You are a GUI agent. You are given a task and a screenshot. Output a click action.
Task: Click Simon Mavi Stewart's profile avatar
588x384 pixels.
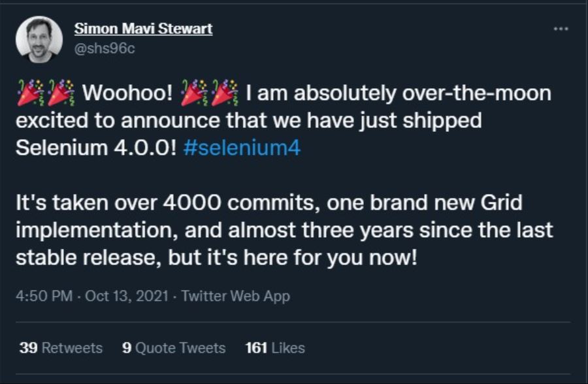[39, 39]
